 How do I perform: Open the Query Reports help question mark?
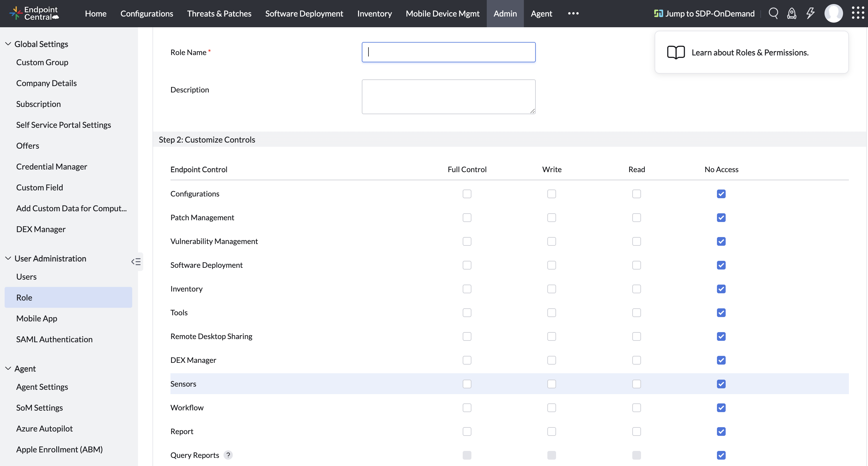pyautogui.click(x=228, y=455)
